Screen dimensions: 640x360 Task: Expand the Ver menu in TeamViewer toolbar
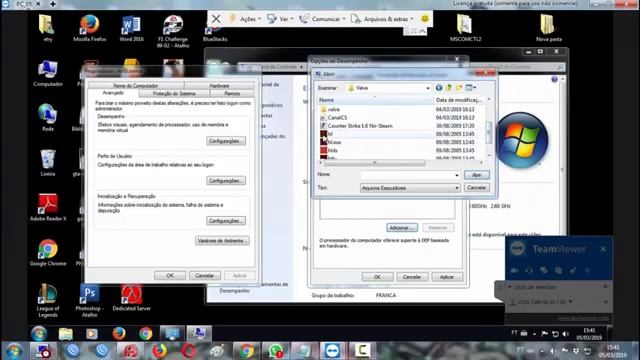pyautogui.click(x=280, y=19)
